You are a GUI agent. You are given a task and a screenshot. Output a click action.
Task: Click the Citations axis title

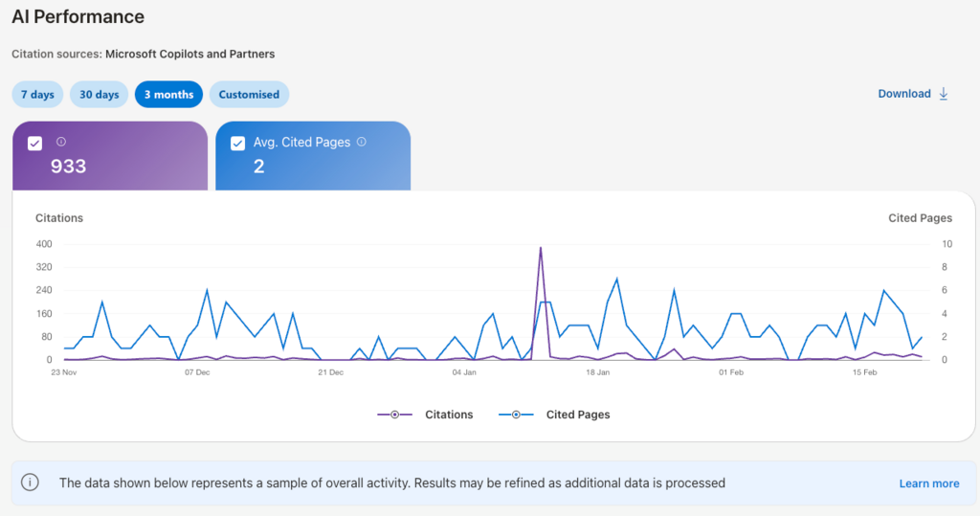58,218
